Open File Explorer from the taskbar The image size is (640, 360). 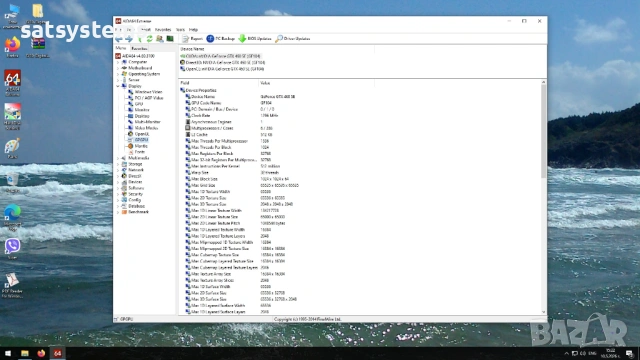click(x=24, y=353)
